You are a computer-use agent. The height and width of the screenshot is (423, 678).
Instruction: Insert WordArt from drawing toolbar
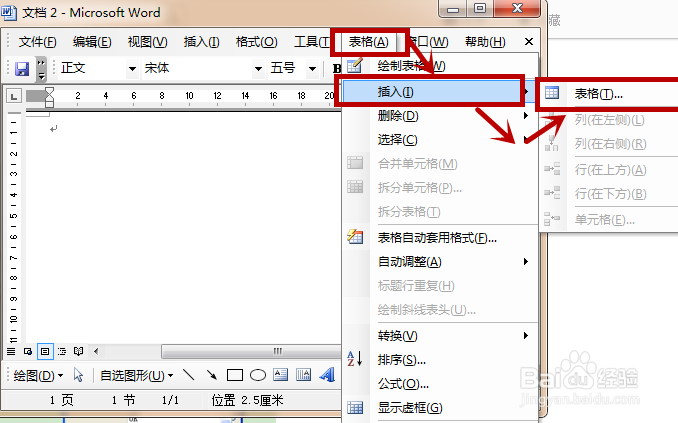pos(327,375)
